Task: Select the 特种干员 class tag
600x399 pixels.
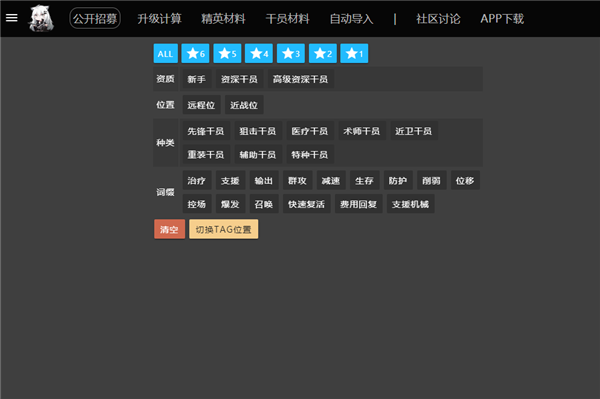Action: click(x=310, y=155)
